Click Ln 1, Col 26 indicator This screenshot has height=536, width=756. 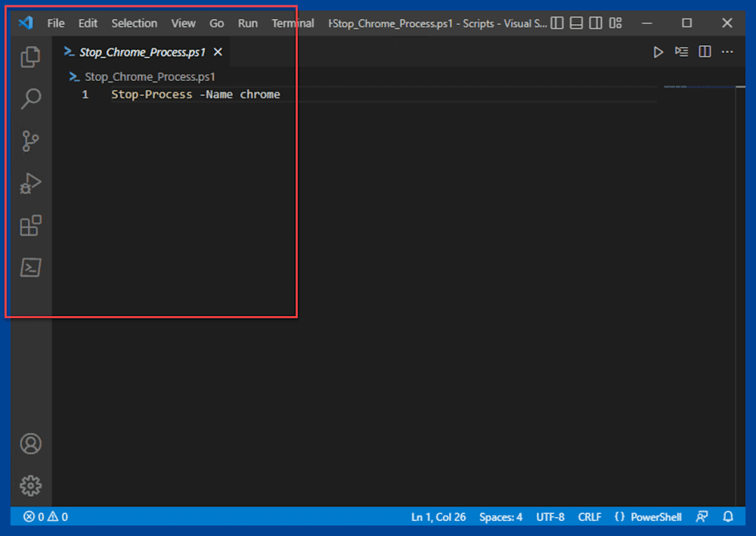point(438,516)
